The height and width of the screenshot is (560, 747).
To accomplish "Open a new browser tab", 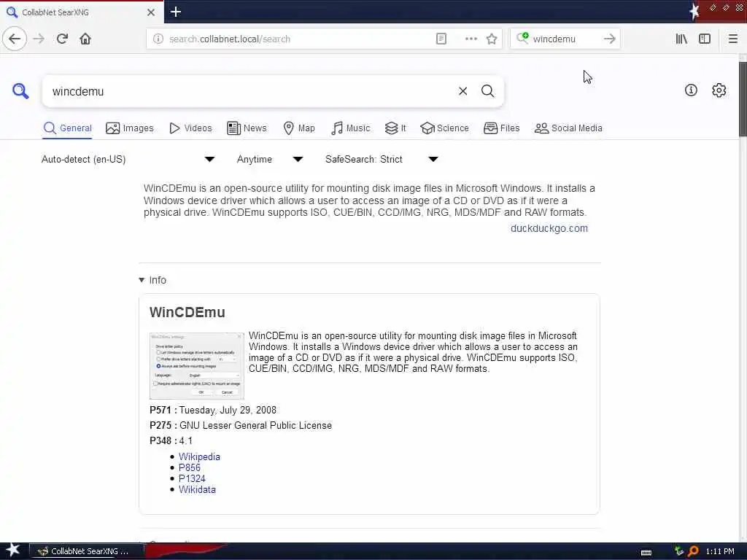I will pos(176,12).
